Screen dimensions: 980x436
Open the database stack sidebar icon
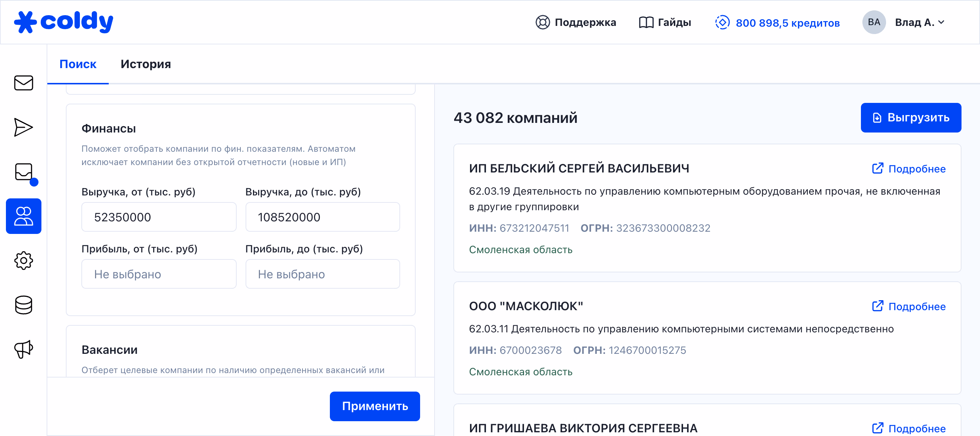[24, 305]
